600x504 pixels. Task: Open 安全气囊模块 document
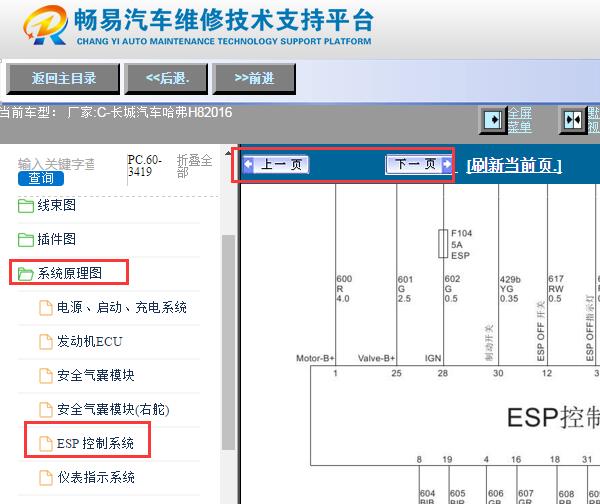click(x=96, y=375)
